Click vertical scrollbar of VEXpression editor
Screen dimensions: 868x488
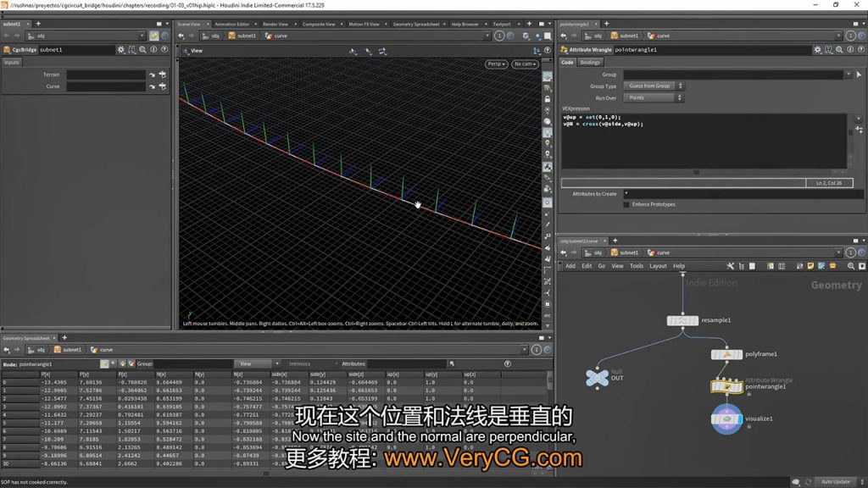[x=850, y=141]
